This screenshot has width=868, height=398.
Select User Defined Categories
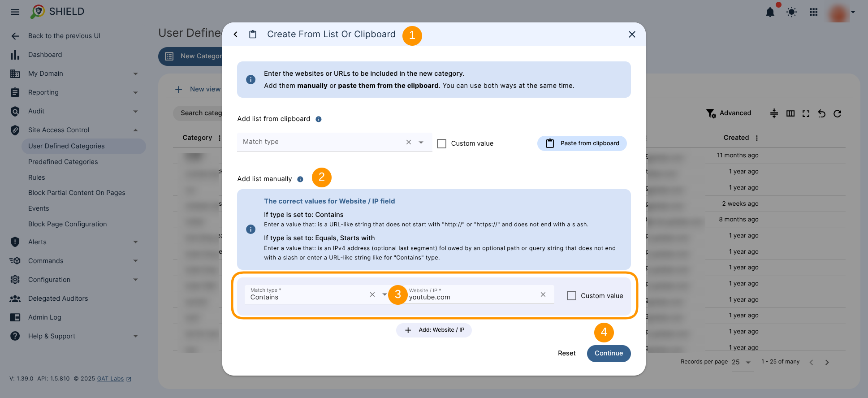click(83, 146)
